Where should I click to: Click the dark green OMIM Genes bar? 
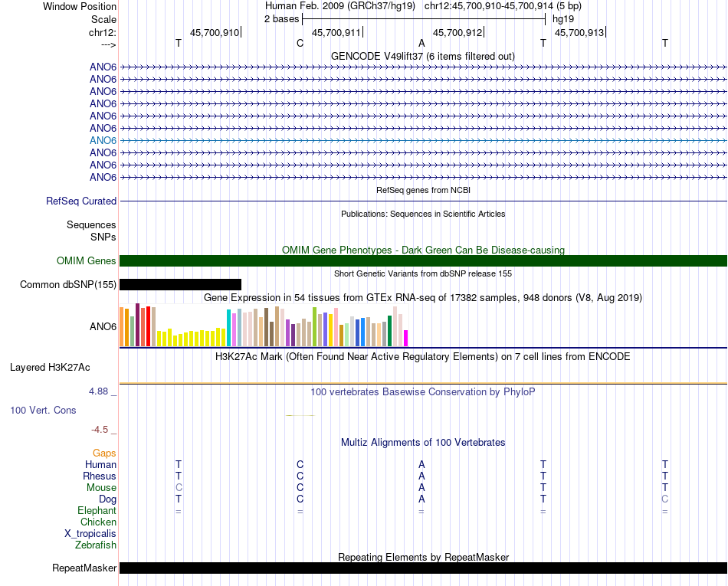point(423,260)
